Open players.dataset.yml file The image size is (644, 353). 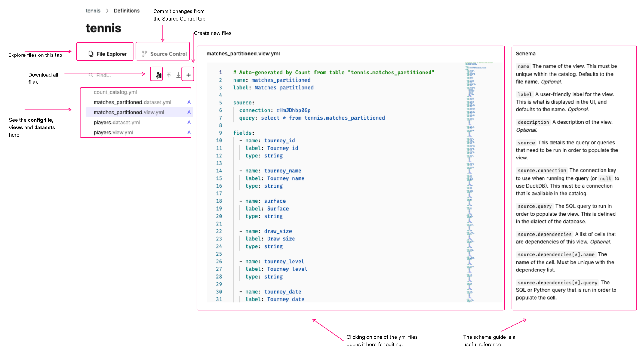click(x=117, y=123)
